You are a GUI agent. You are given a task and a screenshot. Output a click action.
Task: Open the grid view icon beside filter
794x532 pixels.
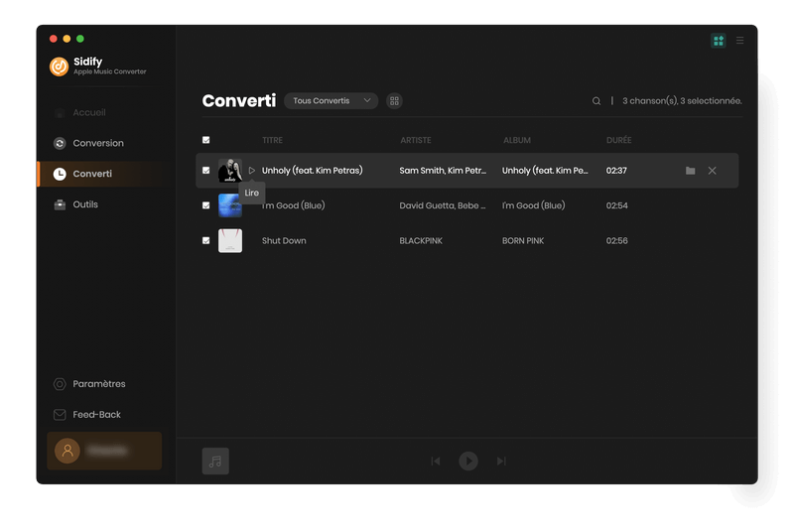(x=394, y=101)
